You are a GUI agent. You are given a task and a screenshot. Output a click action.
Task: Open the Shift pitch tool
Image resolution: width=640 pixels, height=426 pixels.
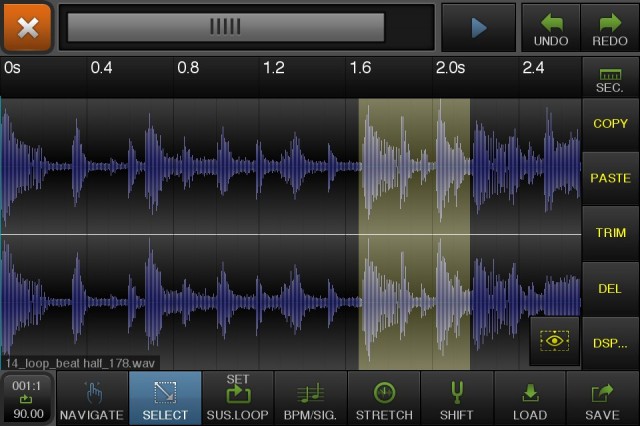click(456, 398)
